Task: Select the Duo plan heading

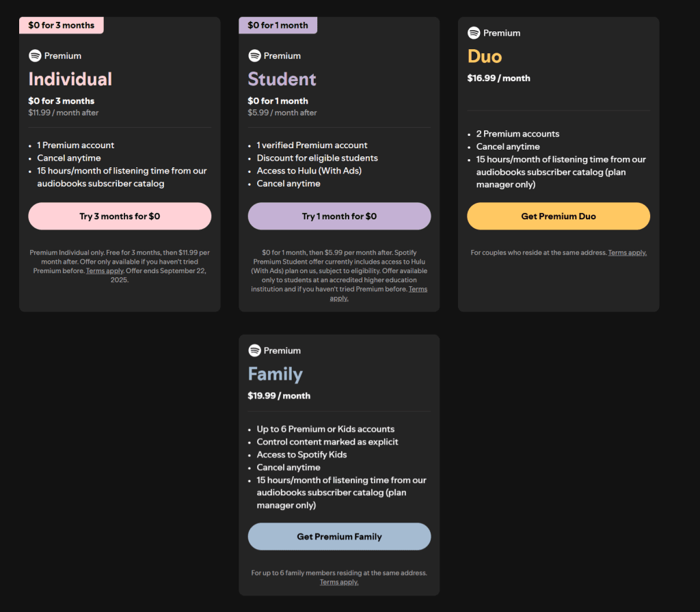Action: coord(485,57)
